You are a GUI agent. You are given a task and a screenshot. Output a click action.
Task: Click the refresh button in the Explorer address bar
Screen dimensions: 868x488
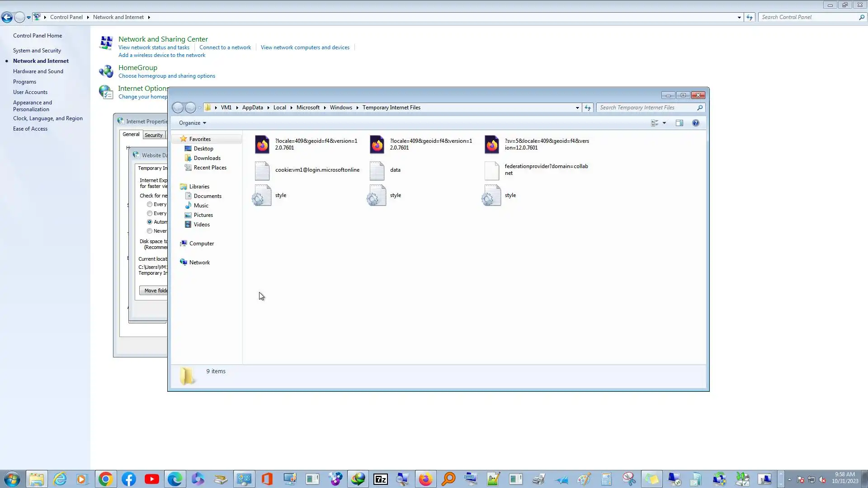588,108
